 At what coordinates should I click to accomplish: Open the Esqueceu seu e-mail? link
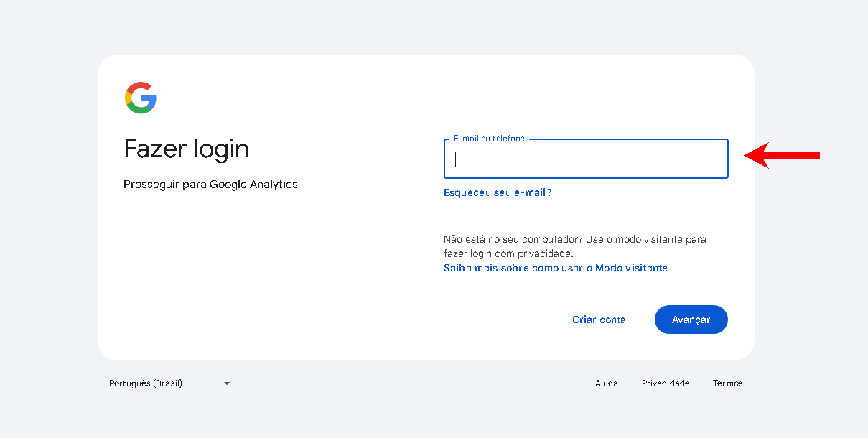(498, 192)
